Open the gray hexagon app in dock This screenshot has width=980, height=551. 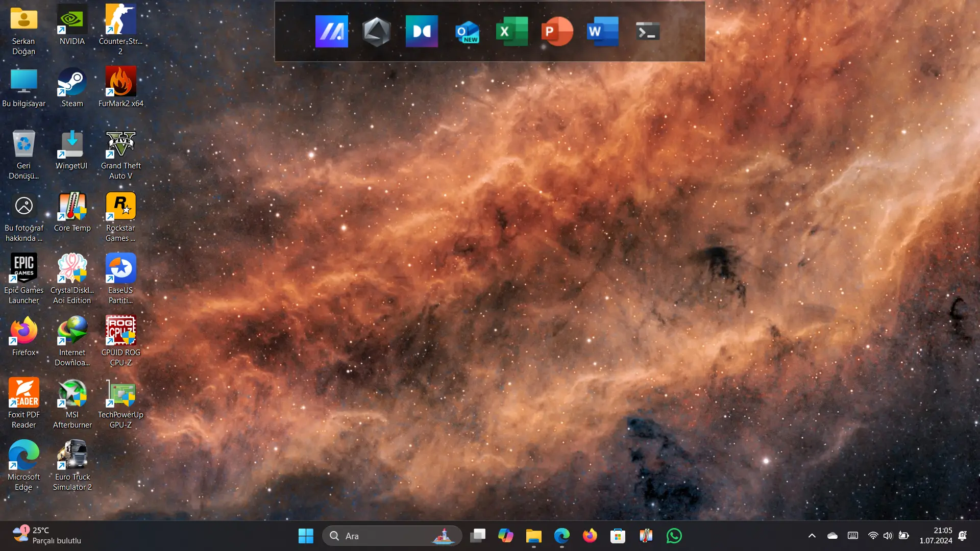point(377,32)
